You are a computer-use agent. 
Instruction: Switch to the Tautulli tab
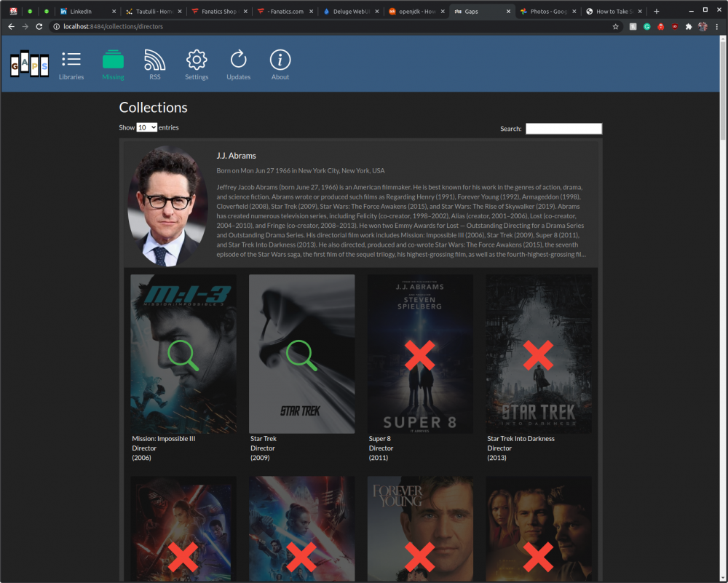(x=154, y=11)
